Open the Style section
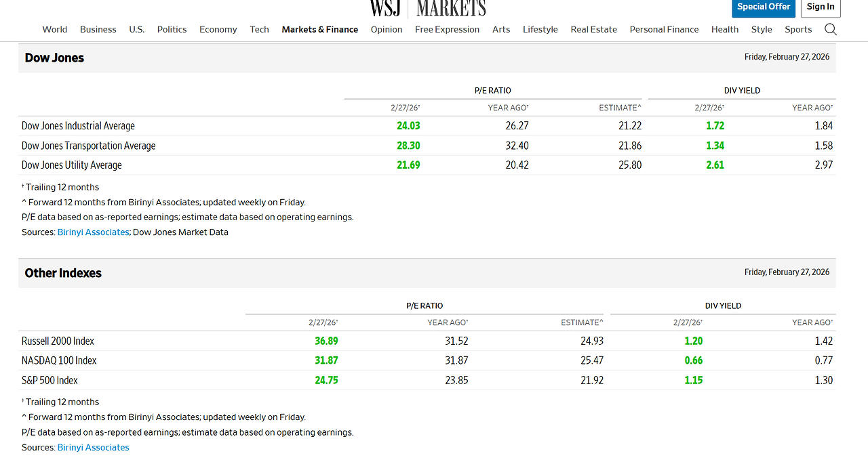The height and width of the screenshot is (462, 868). [x=762, y=29]
